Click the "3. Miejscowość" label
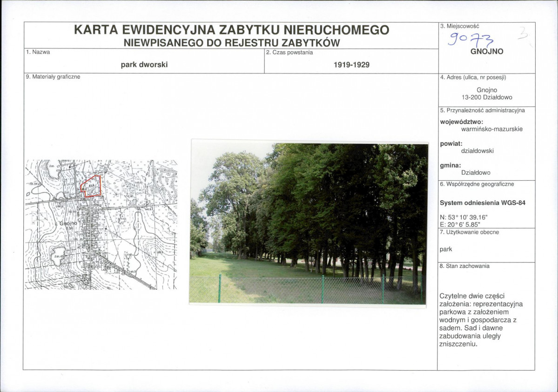558x392 pixels. tap(459, 26)
